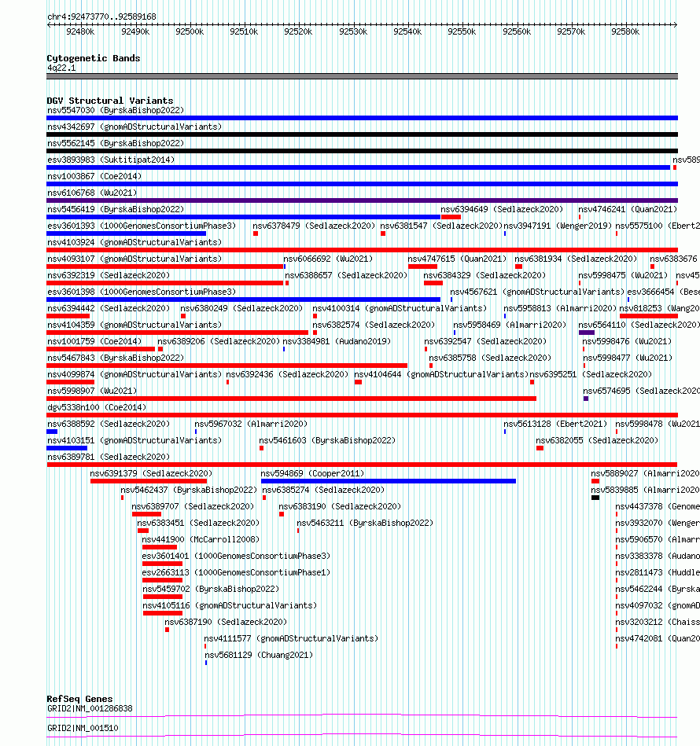Select nsv6391379 (Sedlazeck2020) label
Image resolution: width=700 pixels, height=746 pixels.
(151, 473)
